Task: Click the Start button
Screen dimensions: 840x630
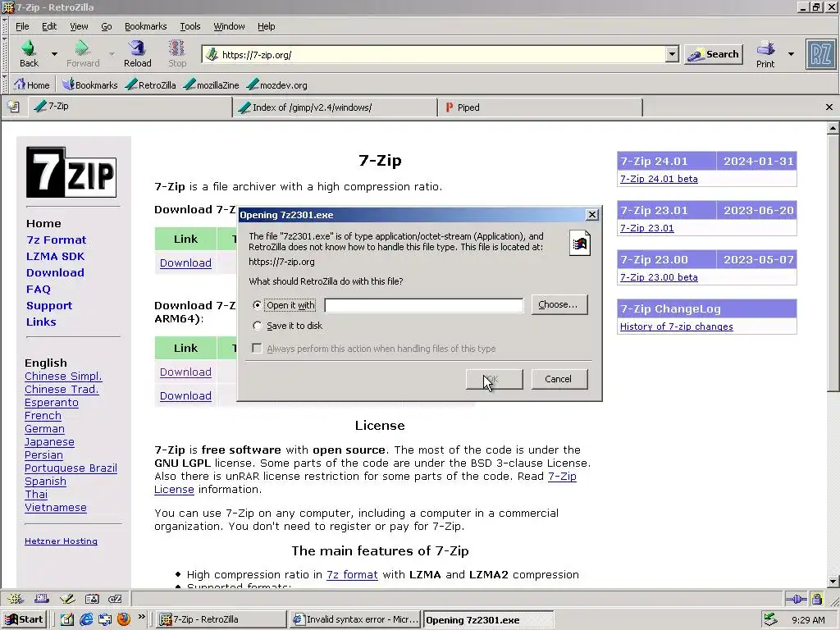Action: (x=24, y=619)
